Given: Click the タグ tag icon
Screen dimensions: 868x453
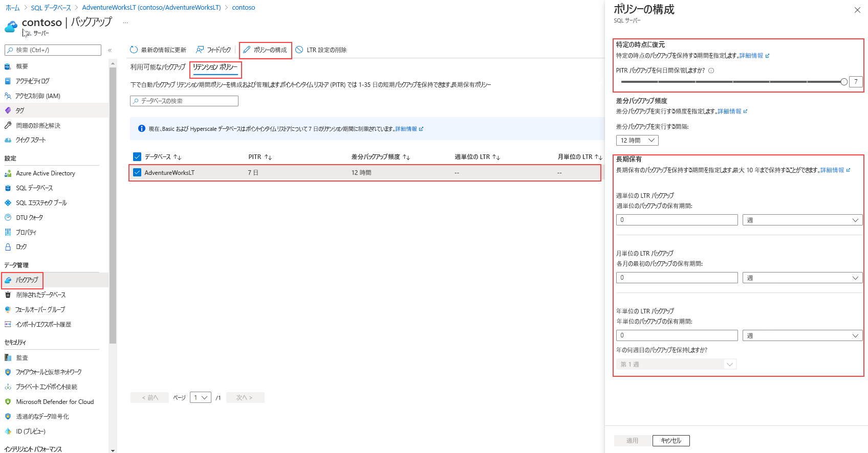Looking at the screenshot, I should pos(8,110).
